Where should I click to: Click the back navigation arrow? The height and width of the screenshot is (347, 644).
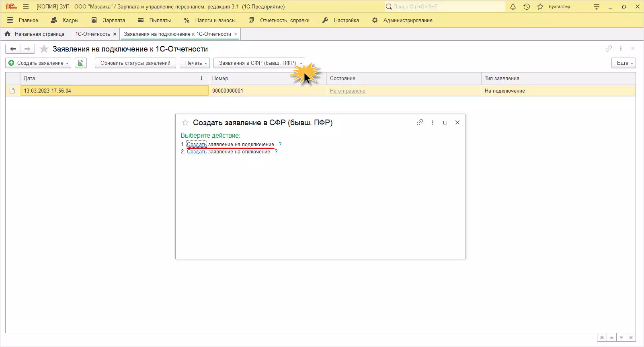click(13, 49)
